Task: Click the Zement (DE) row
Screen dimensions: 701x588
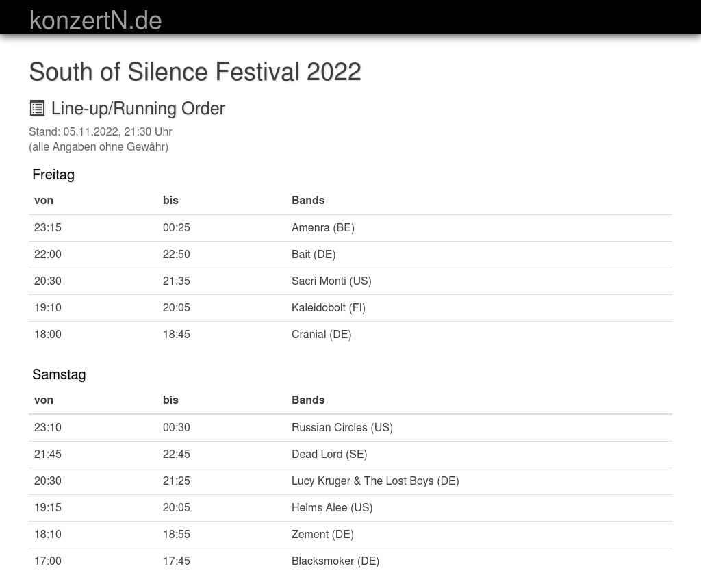Action: 322,535
